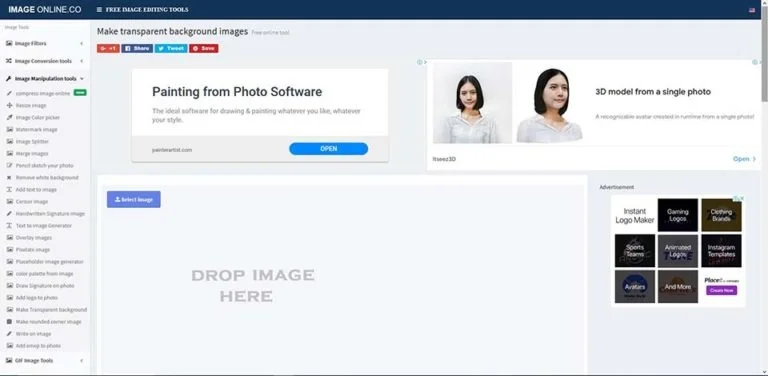Image resolution: width=768 pixels, height=376 pixels.
Task: Click the Merge images icon
Action: (x=9, y=154)
